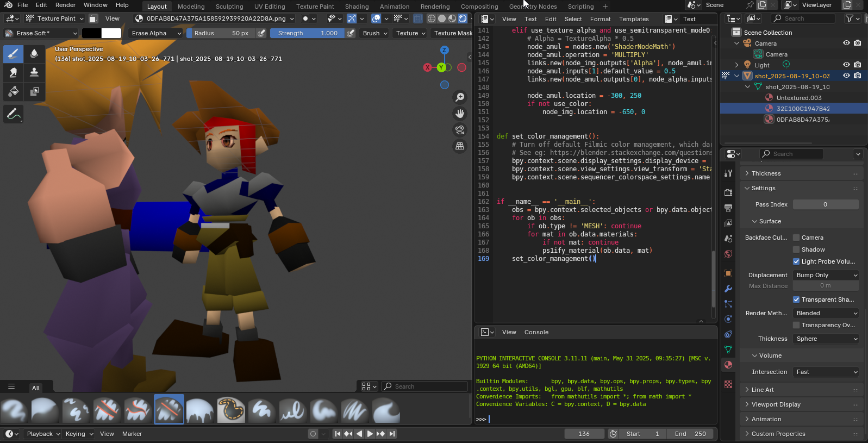Expand the Line Art panel
The image size is (868, 443).
[x=802, y=390]
